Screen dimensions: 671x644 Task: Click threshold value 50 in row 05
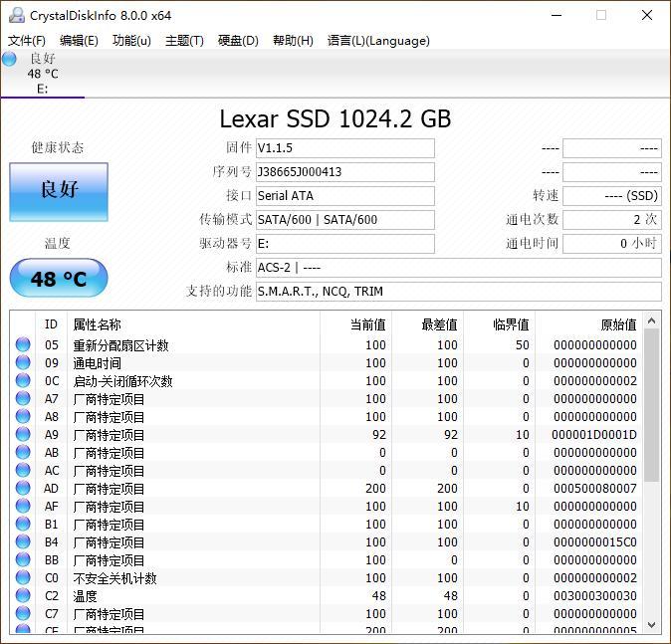click(522, 344)
